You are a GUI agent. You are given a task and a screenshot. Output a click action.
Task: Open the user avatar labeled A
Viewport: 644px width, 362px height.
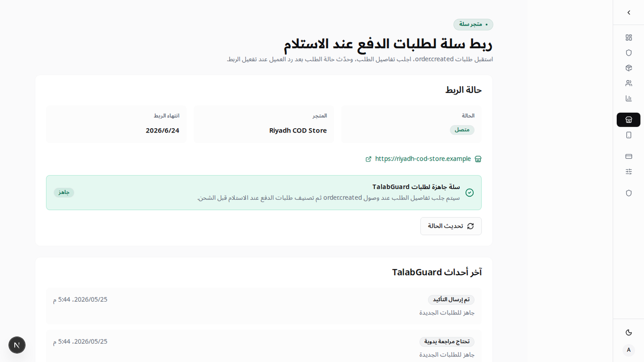(x=628, y=350)
